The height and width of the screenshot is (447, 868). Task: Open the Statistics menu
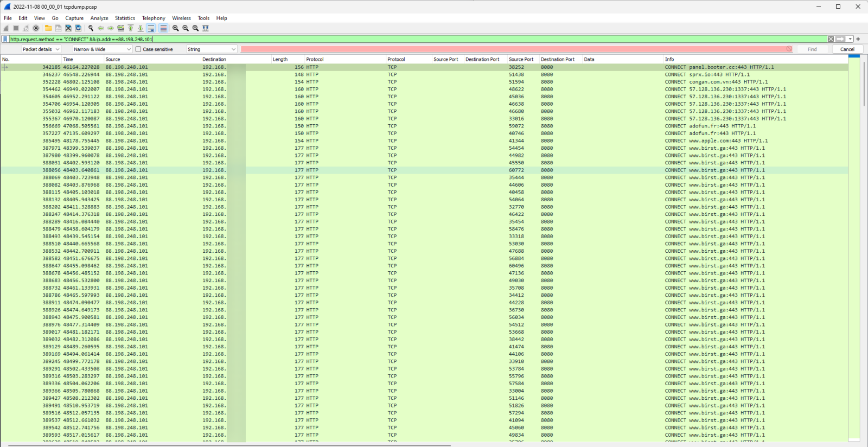pyautogui.click(x=125, y=18)
